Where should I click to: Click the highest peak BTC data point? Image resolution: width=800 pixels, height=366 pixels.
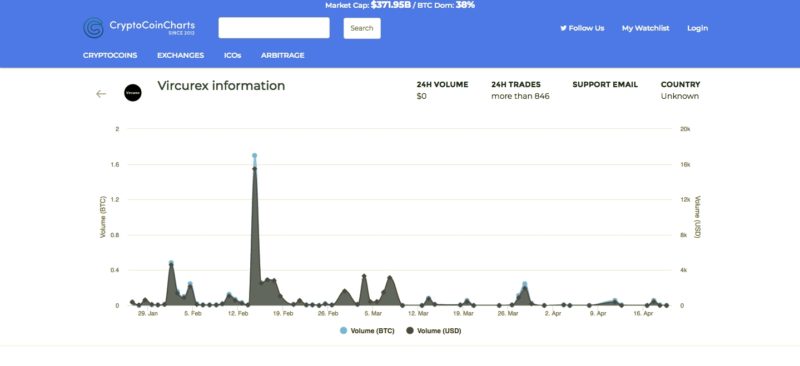click(254, 155)
